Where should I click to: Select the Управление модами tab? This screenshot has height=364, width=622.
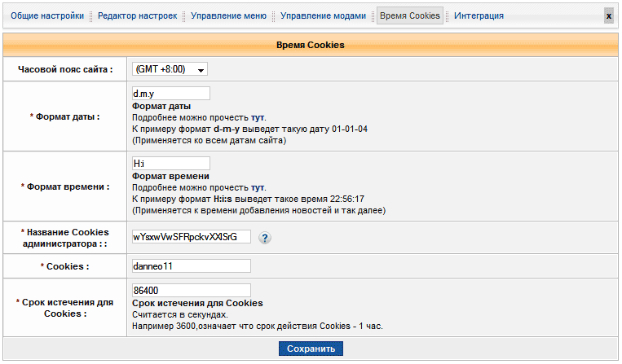click(x=324, y=15)
